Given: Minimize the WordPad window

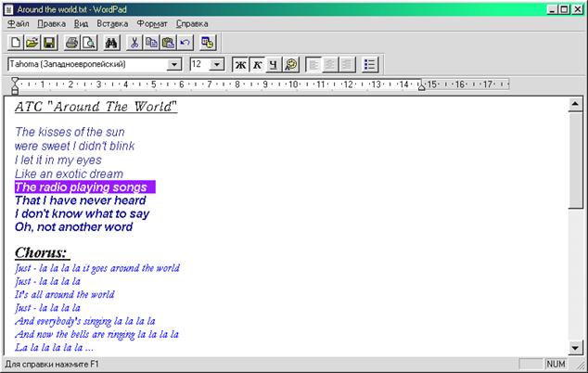Looking at the screenshot, I should (x=553, y=9).
